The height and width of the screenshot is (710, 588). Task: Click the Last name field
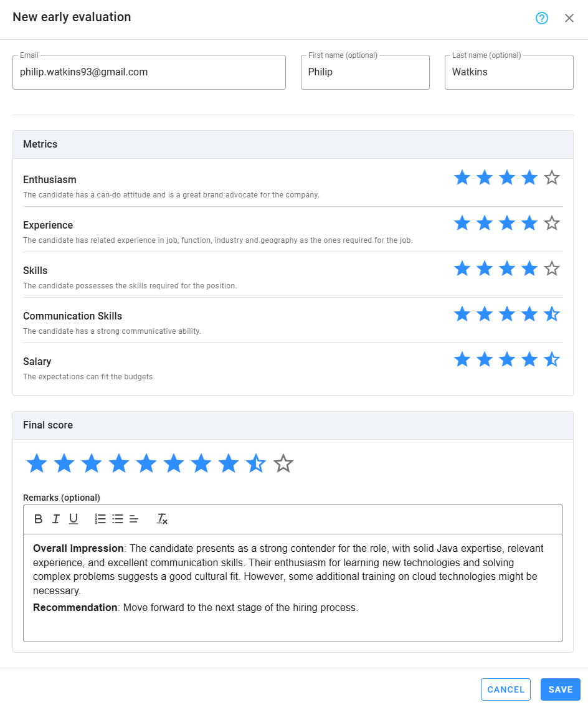click(x=509, y=72)
